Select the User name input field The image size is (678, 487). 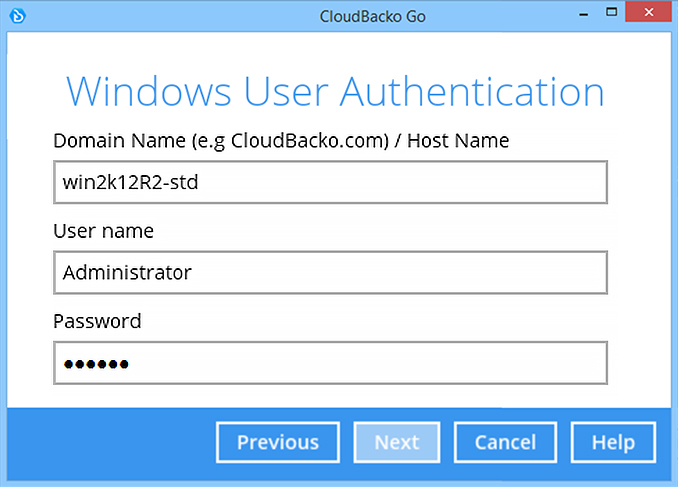[x=330, y=272]
